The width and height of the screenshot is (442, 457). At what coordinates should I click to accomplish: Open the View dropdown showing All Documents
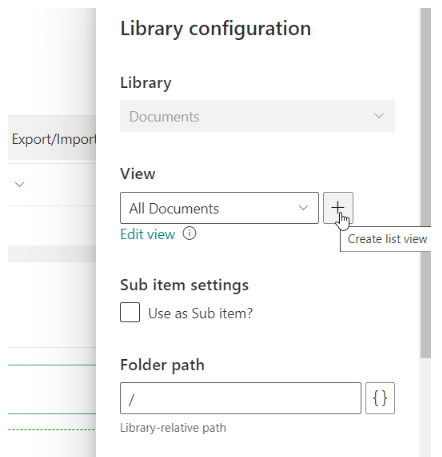point(219,208)
